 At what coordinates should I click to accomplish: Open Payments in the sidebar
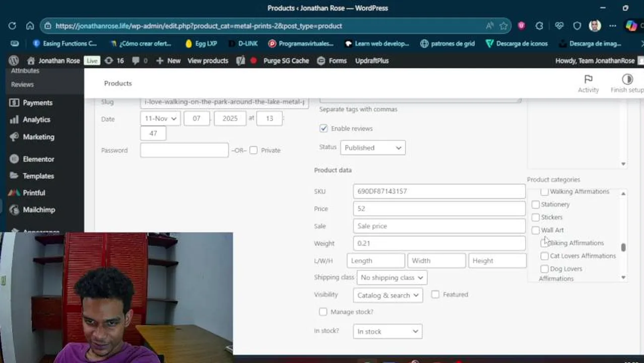coord(37,102)
